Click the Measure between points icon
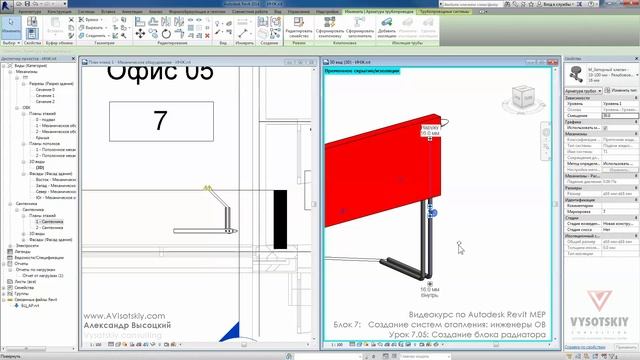Viewport: 640px width, 360px height. pyautogui.click(x=243, y=33)
